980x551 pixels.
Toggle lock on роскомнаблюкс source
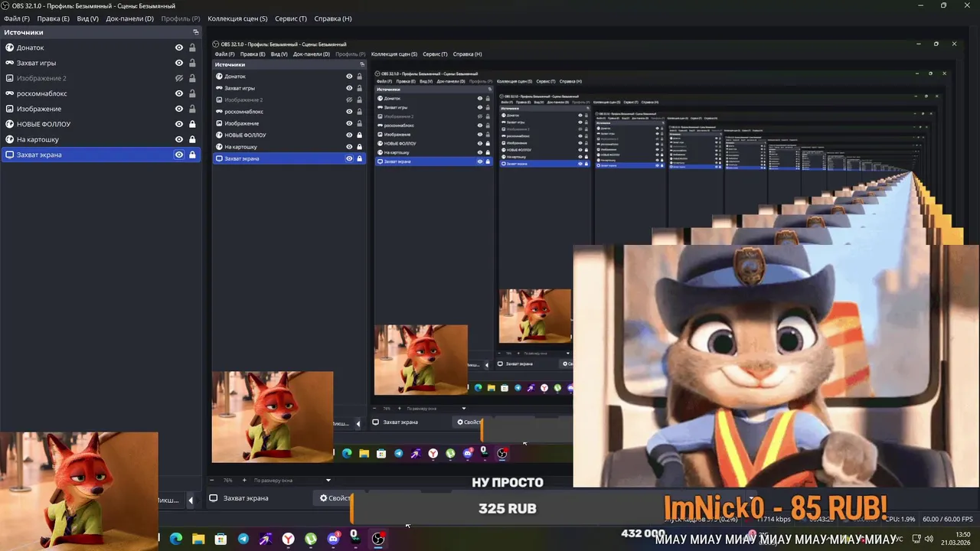coord(192,93)
